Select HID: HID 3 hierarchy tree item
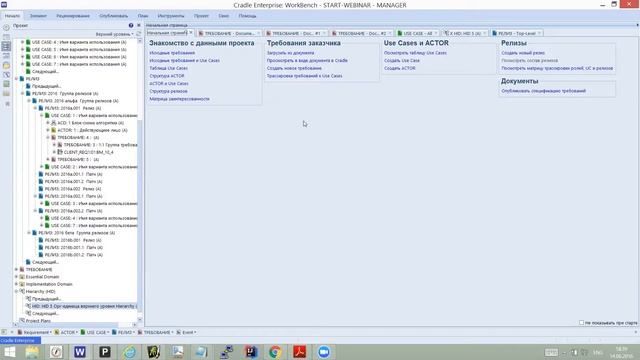The height and width of the screenshot is (360, 640). click(84, 306)
